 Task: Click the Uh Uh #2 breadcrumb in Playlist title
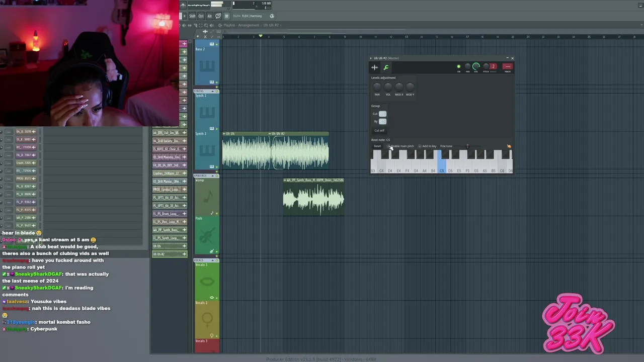click(271, 25)
